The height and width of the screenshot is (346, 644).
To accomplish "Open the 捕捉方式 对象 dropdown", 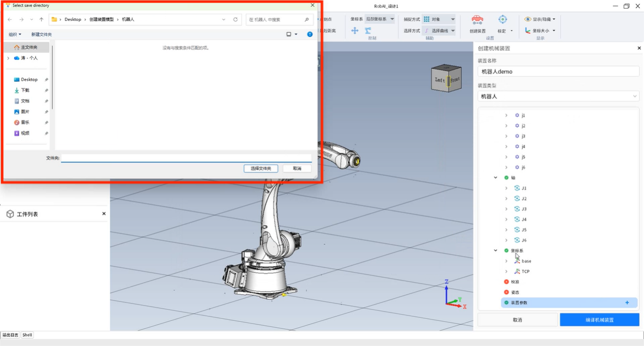I will 439,19.
